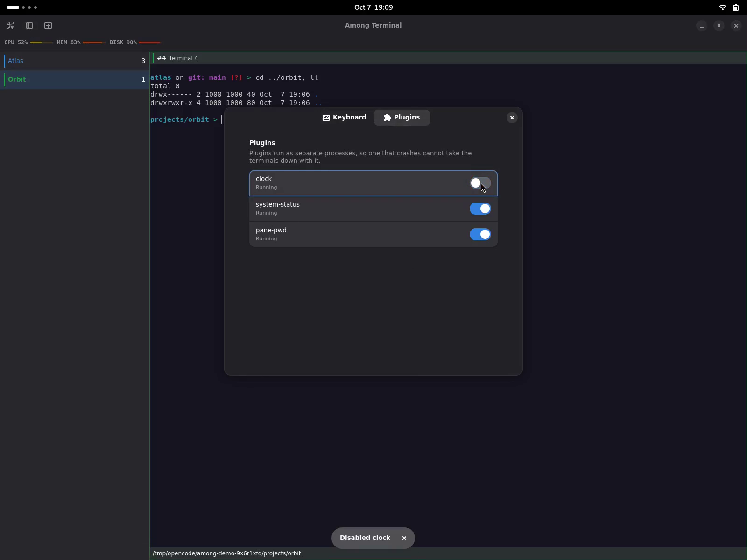This screenshot has width=747, height=560.
Task: Add a new terminal with plus icon
Action: tap(48, 26)
